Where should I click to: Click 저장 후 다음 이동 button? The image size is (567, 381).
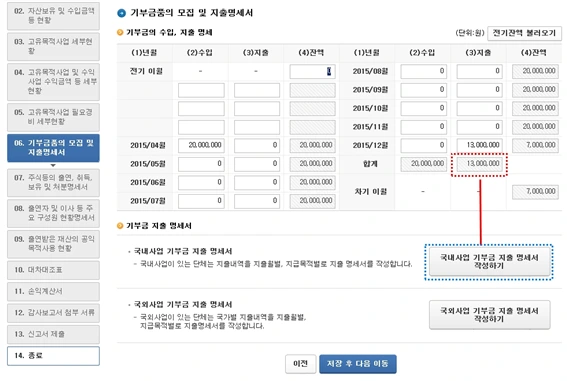pyautogui.click(x=358, y=364)
